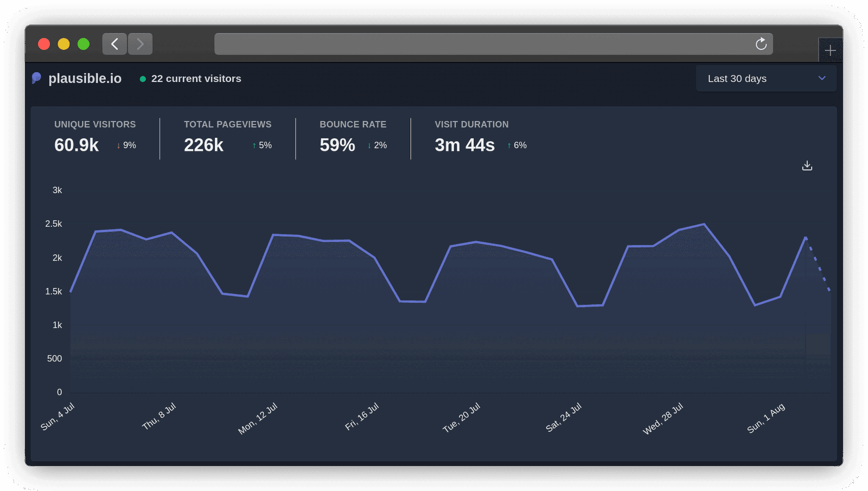This screenshot has width=868, height=491.
Task: Click the chart peak near Wed, 28 Jul
Action: 703,224
